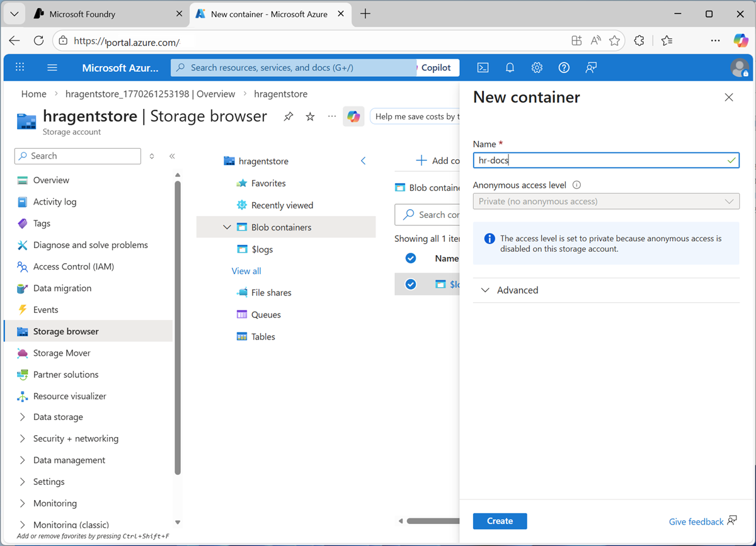The height and width of the screenshot is (546, 756).
Task: Pin hragentstore to the dashboard
Action: point(288,116)
